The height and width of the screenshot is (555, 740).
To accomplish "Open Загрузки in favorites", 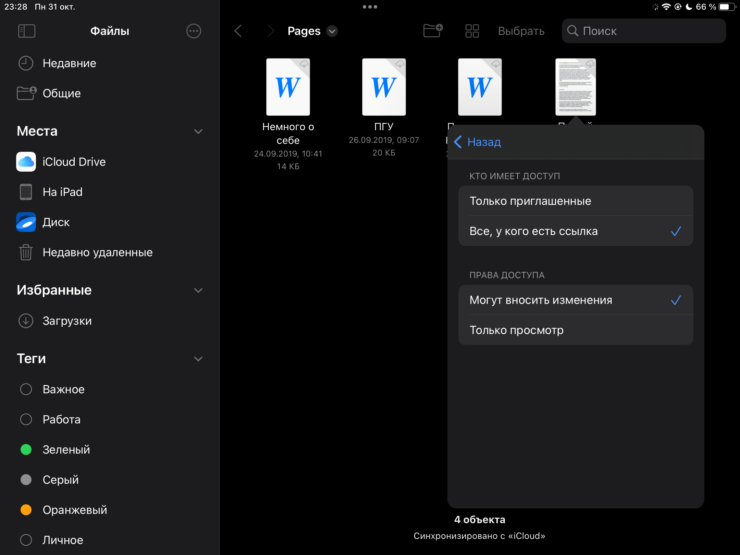I will 67,321.
